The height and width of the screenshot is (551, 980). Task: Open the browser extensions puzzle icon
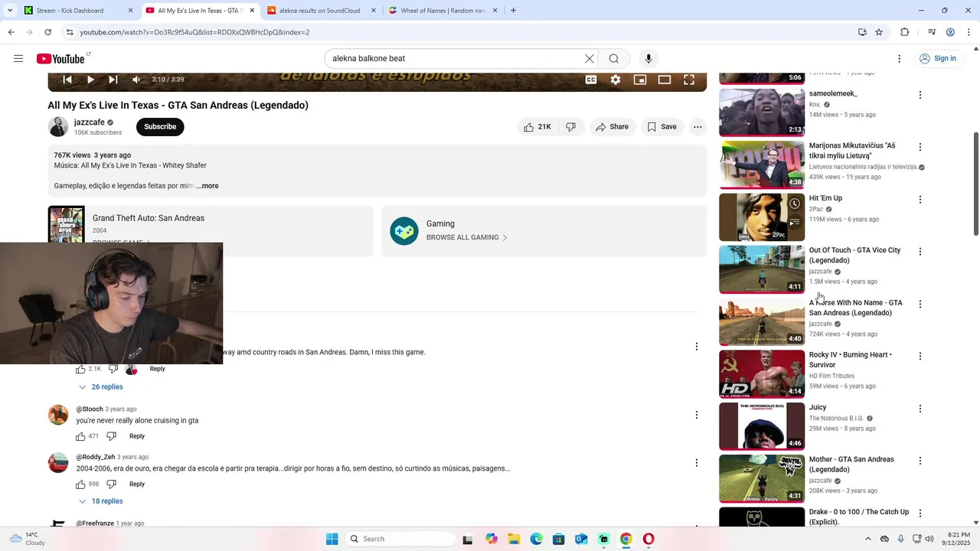point(905,32)
